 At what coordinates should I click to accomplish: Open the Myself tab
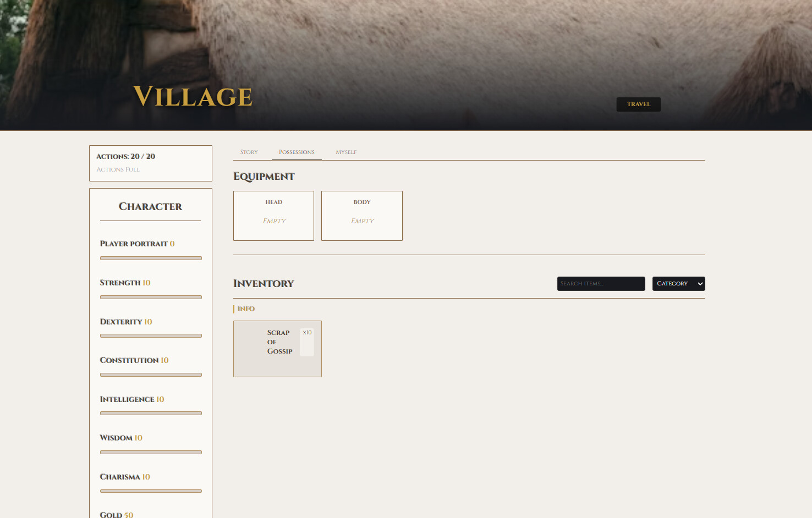tap(346, 152)
